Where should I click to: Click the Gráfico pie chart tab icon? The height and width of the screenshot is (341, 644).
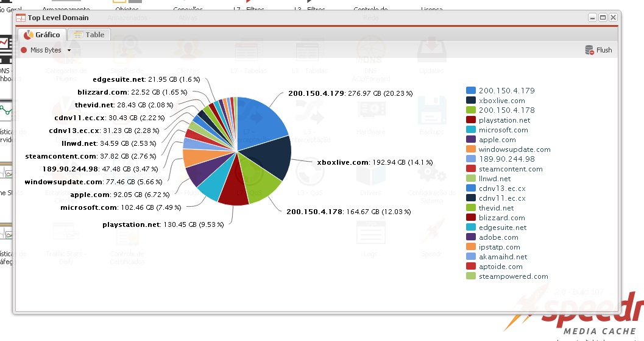(28, 35)
